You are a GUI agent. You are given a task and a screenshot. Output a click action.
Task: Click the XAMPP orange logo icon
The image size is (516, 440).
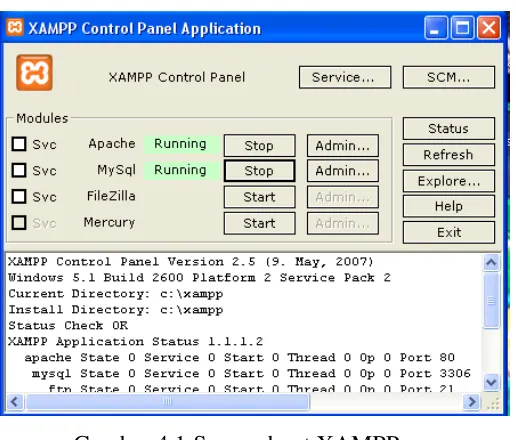tap(34, 73)
